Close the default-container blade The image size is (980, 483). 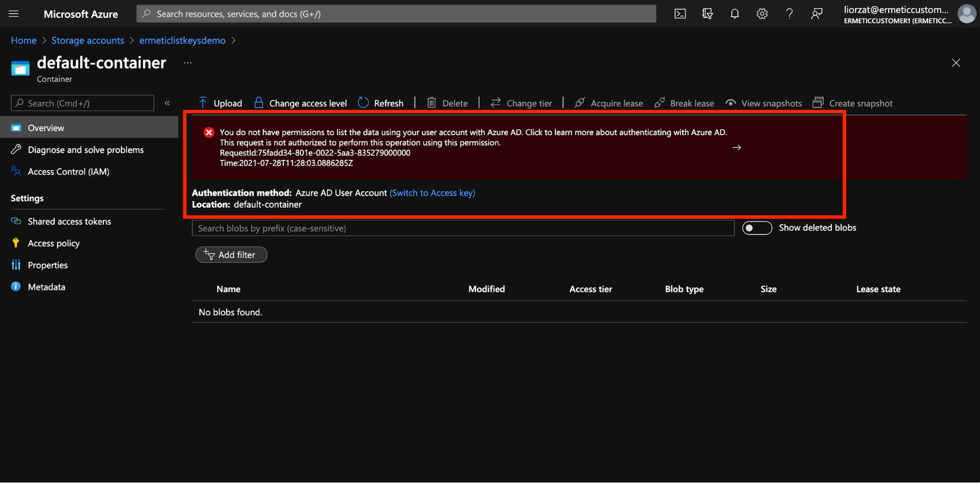(x=955, y=63)
